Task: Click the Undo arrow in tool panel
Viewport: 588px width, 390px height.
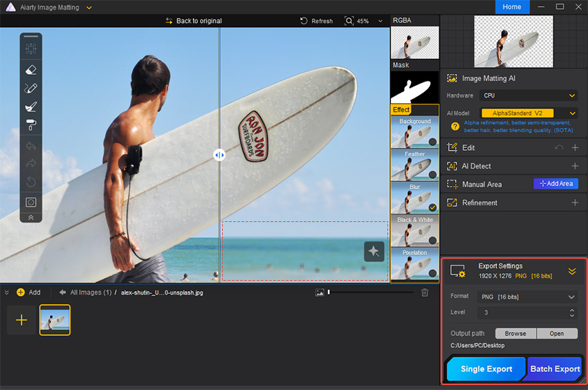Action: (30, 145)
